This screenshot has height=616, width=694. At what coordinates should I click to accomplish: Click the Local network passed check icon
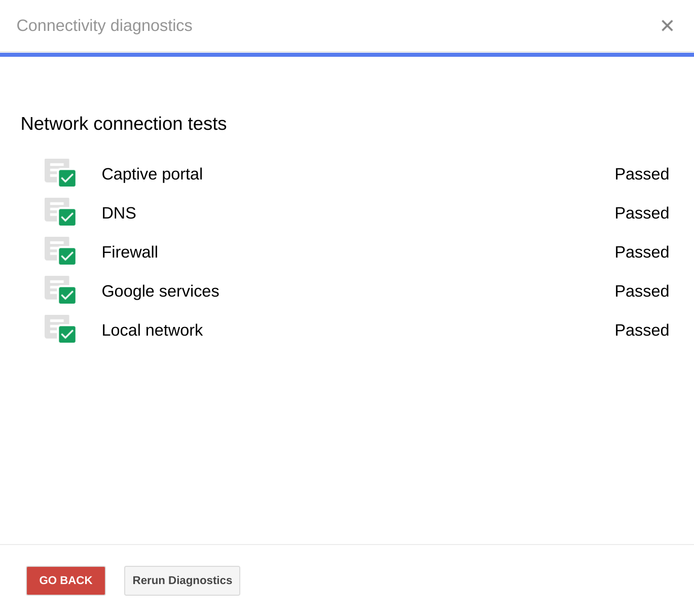pyautogui.click(x=60, y=329)
